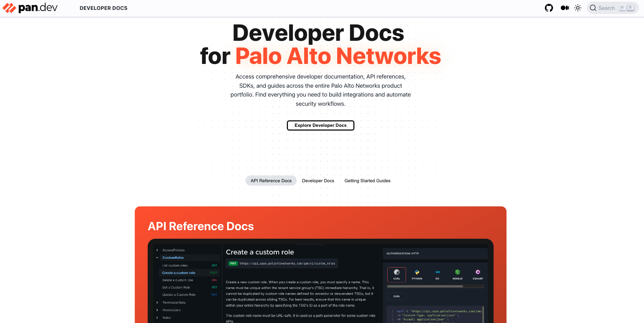Open the Medium icon link

[565, 8]
